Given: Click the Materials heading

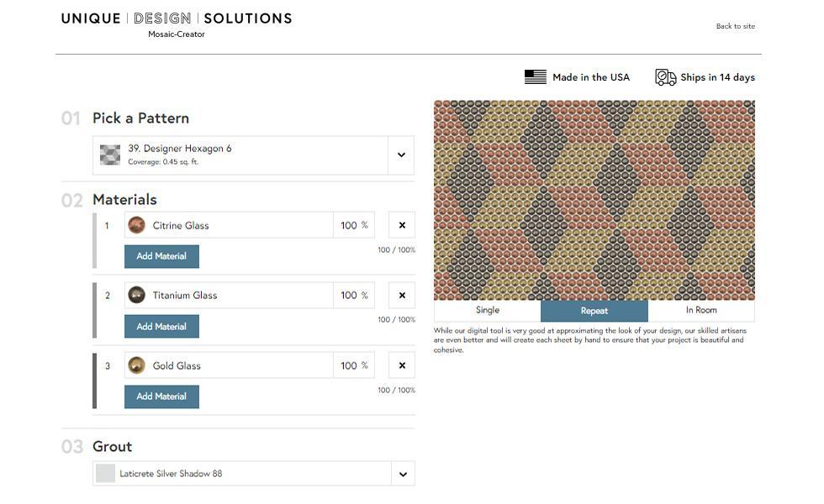Looking at the screenshot, I should [124, 200].
